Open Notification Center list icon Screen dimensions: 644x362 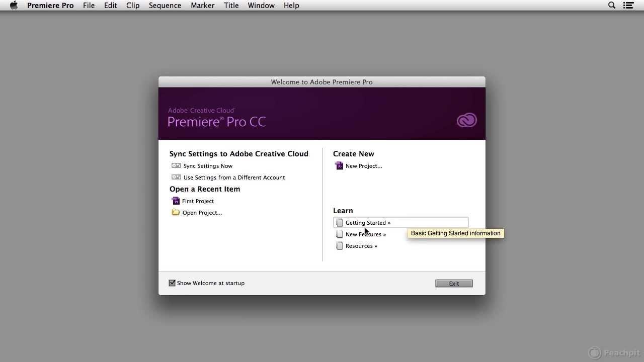[628, 6]
